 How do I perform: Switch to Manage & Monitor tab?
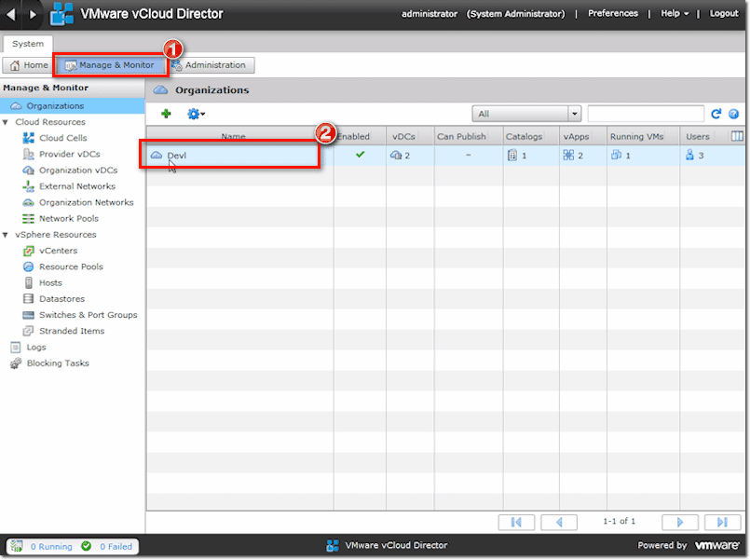coord(110,65)
